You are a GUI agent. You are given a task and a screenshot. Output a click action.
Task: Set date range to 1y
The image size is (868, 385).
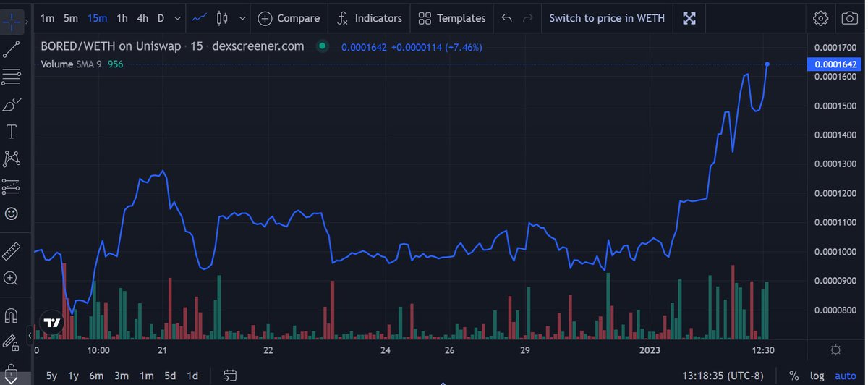pyautogui.click(x=73, y=376)
